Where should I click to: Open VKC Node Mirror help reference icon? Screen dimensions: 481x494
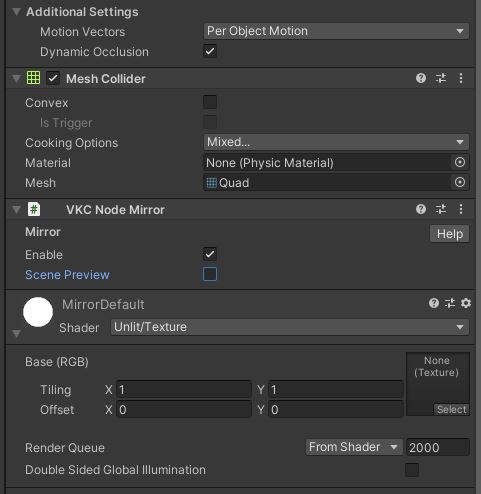pos(421,209)
